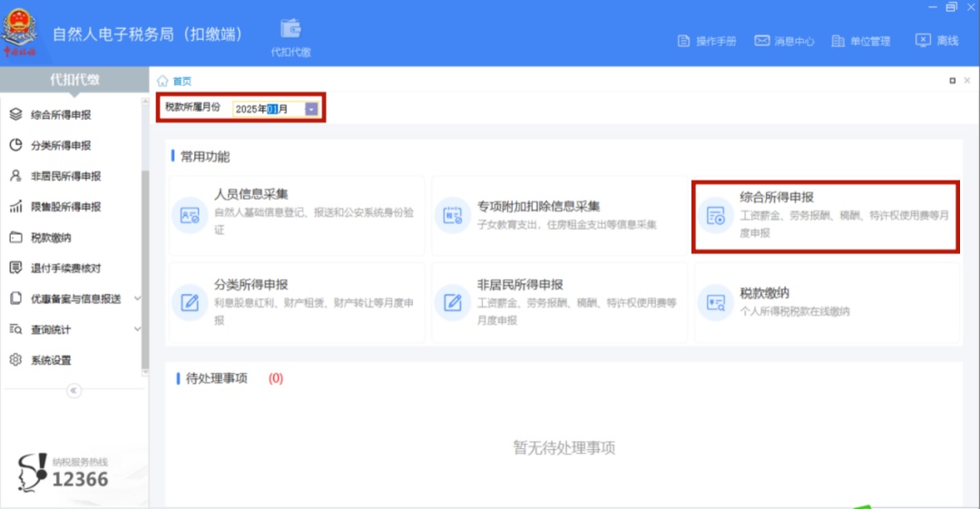Open 非居民所得申报 function card
The image size is (980, 509).
tap(559, 303)
